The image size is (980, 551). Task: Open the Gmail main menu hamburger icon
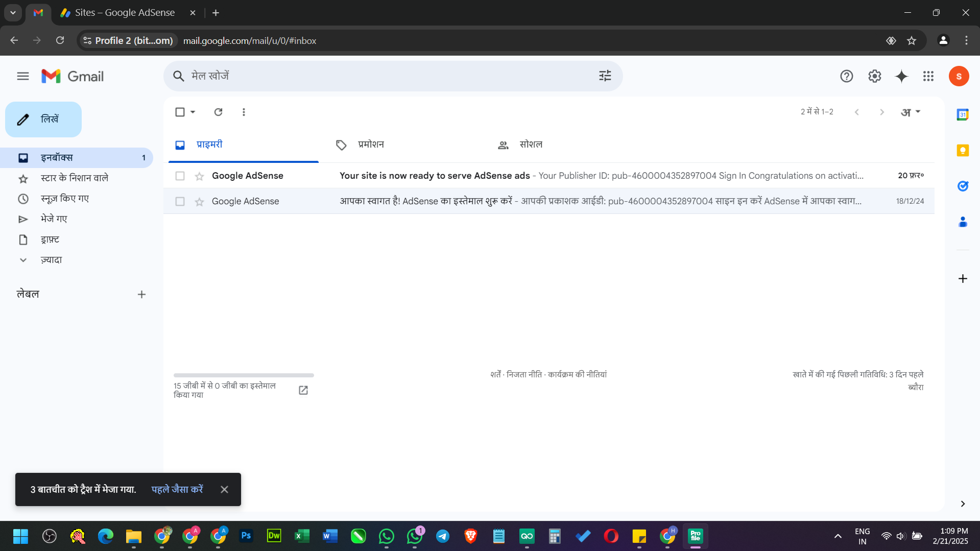pyautogui.click(x=23, y=76)
